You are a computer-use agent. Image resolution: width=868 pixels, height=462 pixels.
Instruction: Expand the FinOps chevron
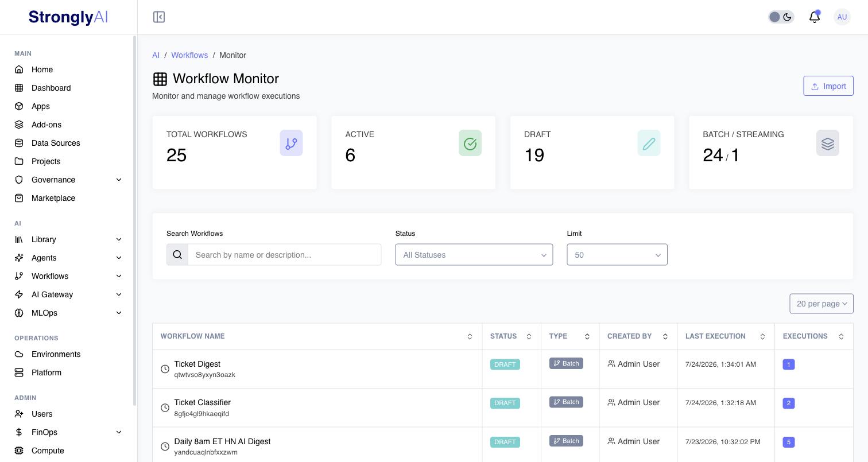pos(119,432)
